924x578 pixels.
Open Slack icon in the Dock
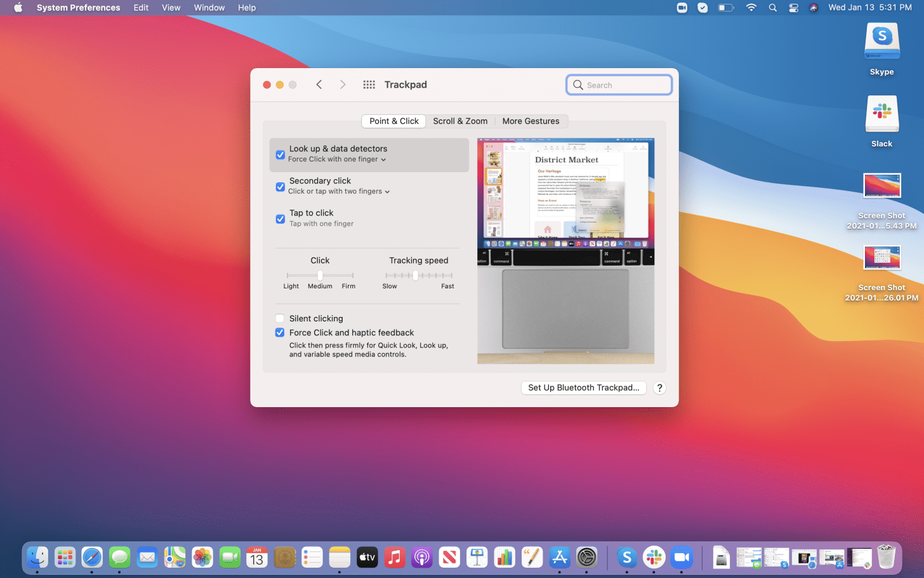654,558
